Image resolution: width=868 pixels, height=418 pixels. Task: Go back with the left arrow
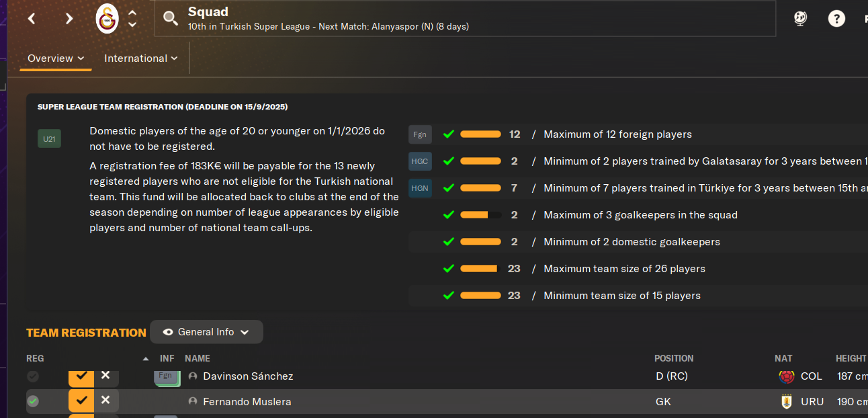pos(32,19)
